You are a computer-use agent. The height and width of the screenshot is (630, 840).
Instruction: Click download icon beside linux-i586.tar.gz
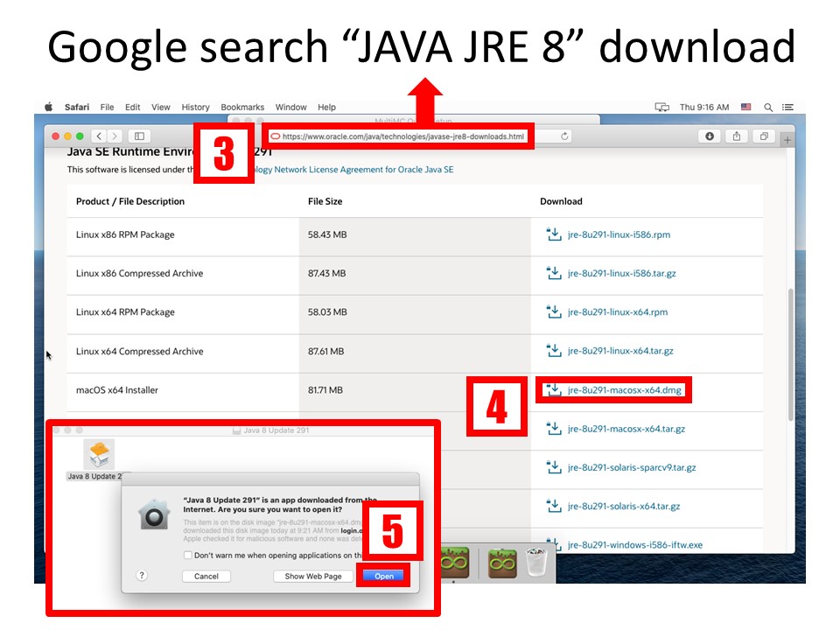553,273
